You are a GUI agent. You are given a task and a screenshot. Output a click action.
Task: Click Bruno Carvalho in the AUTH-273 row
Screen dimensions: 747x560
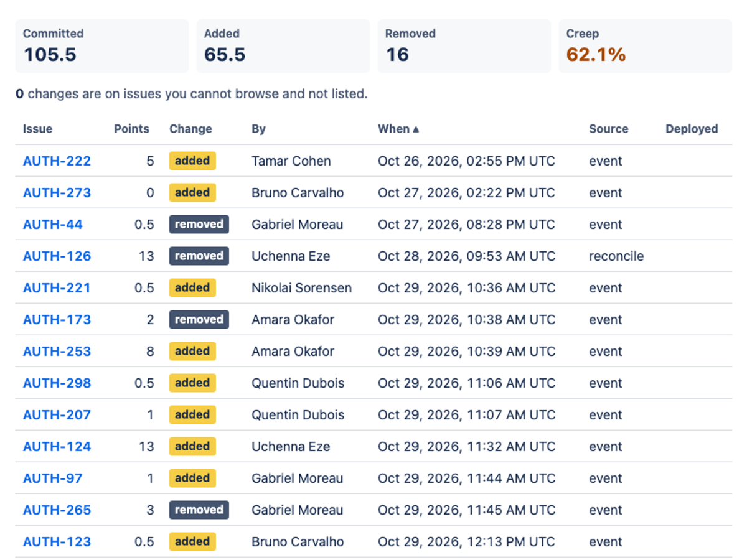click(298, 193)
